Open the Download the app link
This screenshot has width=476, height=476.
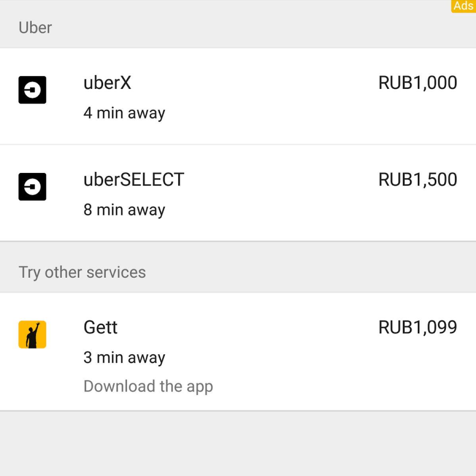[148, 386]
